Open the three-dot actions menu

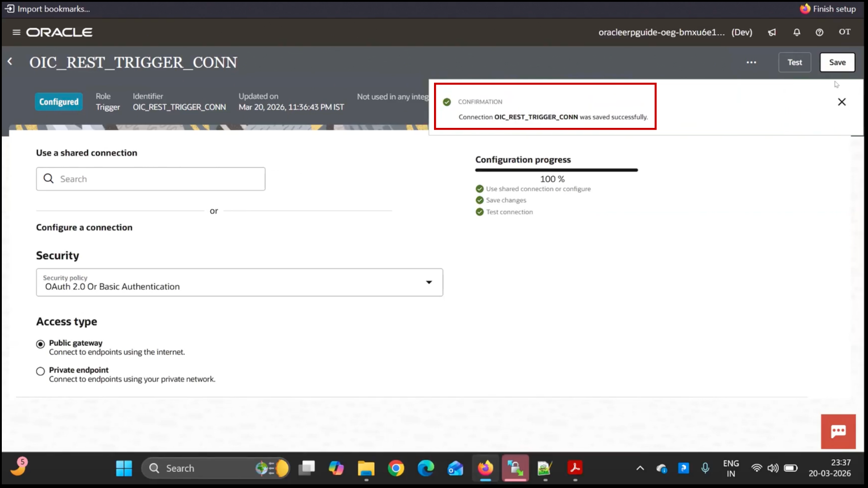751,62
